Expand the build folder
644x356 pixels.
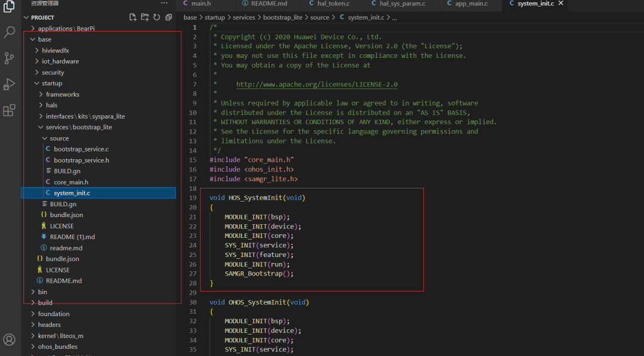45,302
